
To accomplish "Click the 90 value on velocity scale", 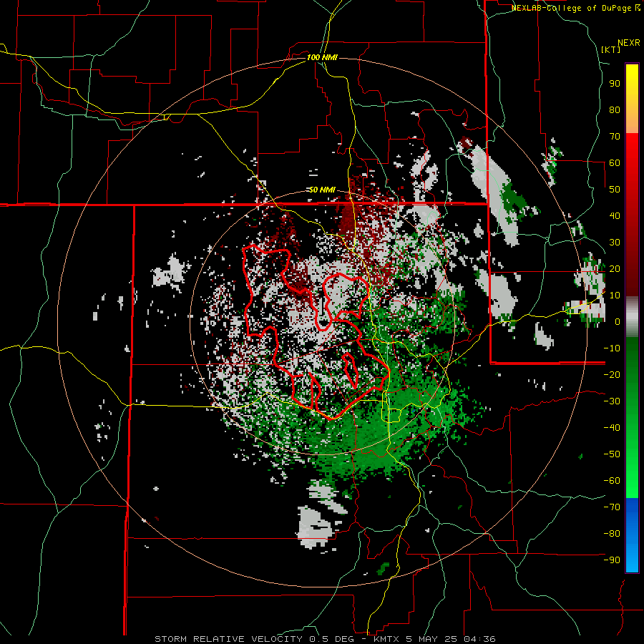I will point(615,84).
